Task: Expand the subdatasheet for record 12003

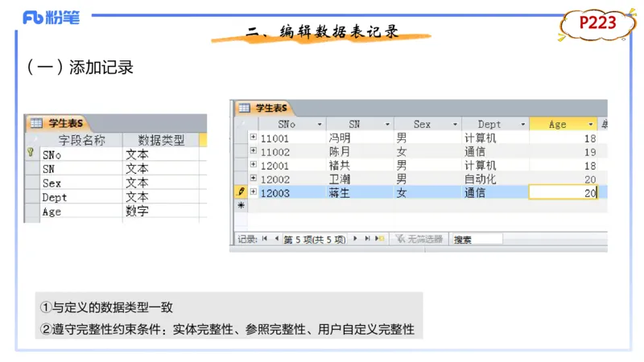Action: [x=254, y=191]
